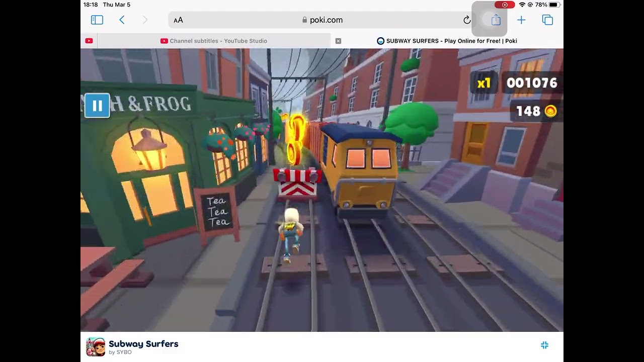Screen dimensions: 644x362
Task: Select the poki.com address bar
Action: (322, 20)
